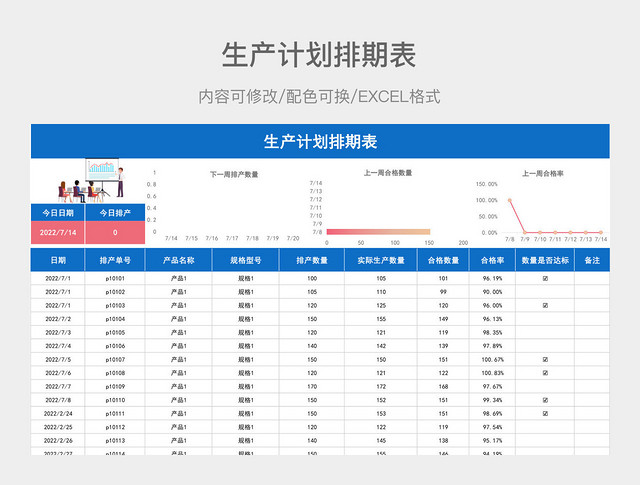Select the 上一周合格数量 chart title

tap(388, 173)
